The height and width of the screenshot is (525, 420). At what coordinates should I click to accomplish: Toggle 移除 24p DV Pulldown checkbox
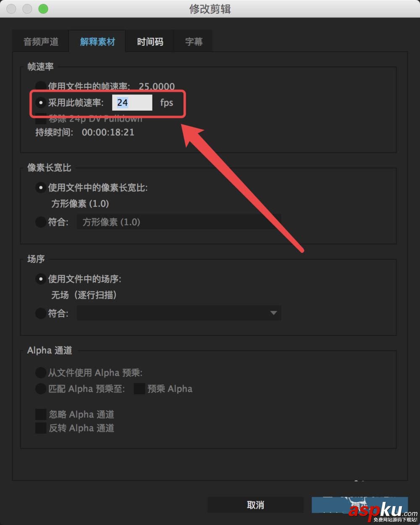point(41,118)
